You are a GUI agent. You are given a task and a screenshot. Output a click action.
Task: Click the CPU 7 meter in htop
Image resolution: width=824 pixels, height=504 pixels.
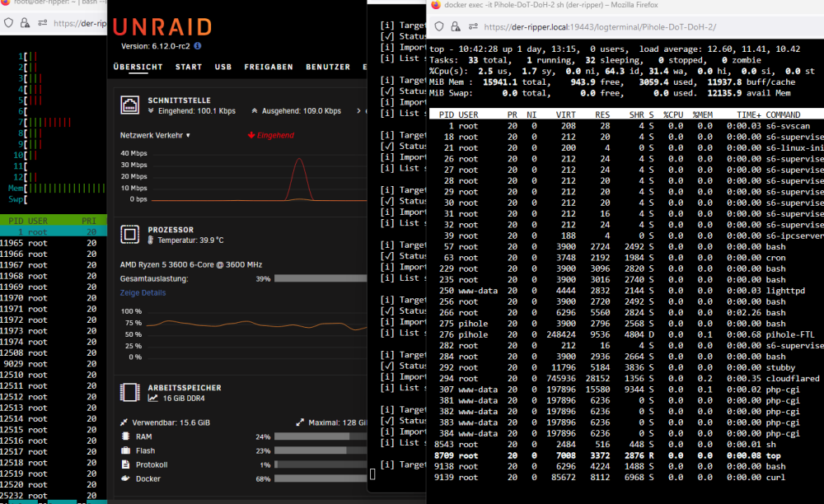tap(44, 122)
